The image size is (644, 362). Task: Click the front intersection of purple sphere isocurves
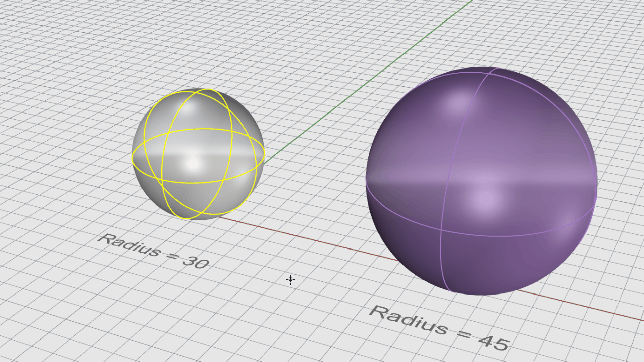point(441,230)
